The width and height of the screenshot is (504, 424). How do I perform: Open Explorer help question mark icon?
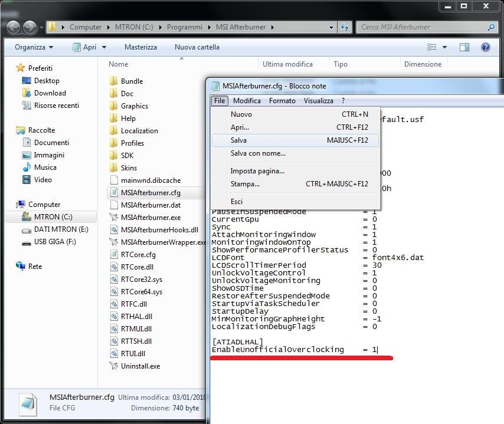[x=485, y=47]
